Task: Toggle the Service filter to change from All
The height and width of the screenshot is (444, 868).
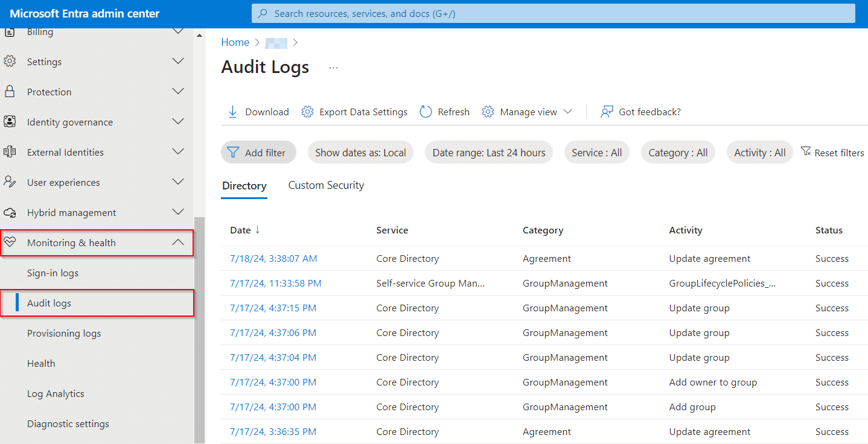Action: [596, 152]
